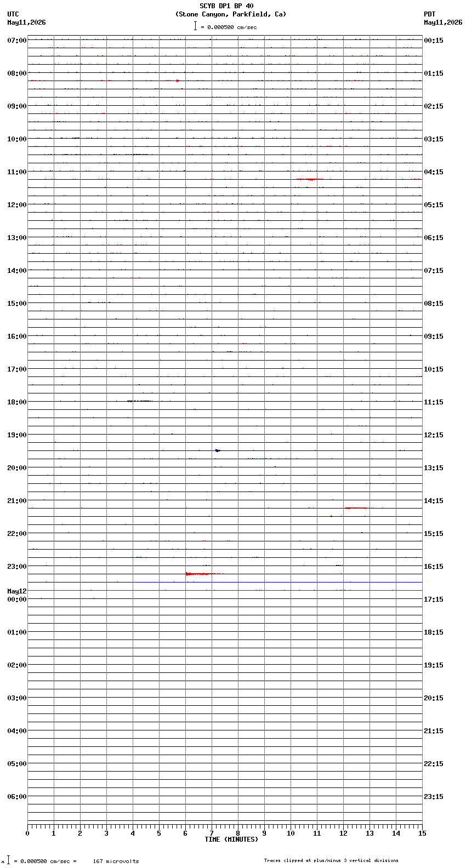The image size is (466, 868).
Task: Click the '10' minute tick label
Action: (x=291, y=833)
